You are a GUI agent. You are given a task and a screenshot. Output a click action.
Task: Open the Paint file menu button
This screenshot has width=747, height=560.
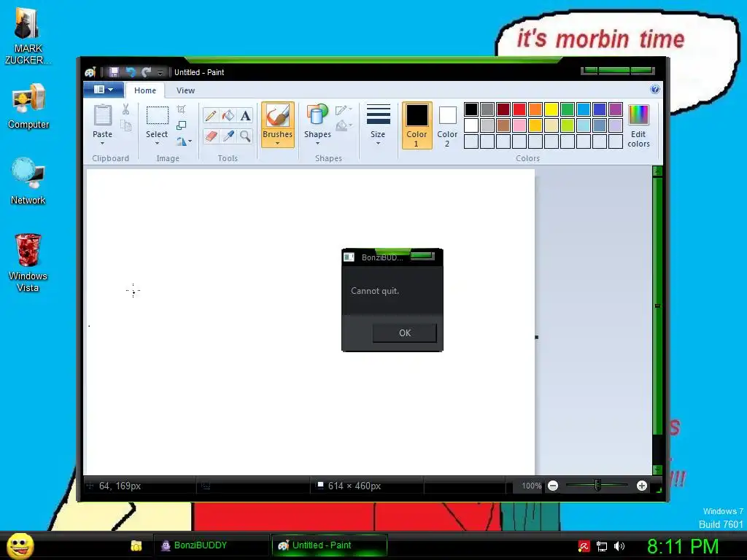(x=104, y=90)
